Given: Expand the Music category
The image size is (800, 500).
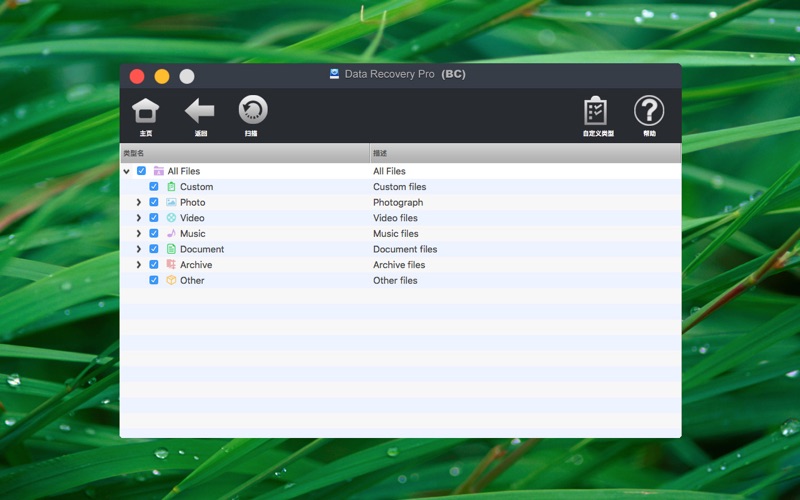Looking at the screenshot, I should [139, 234].
